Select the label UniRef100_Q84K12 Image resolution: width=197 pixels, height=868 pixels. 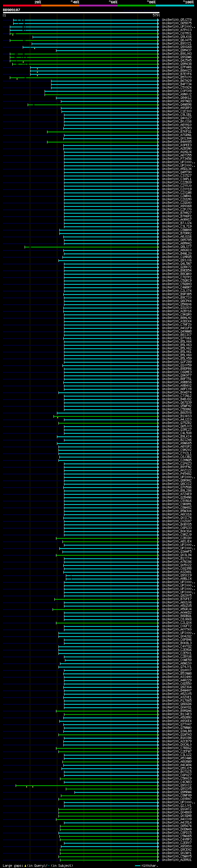point(177,98)
